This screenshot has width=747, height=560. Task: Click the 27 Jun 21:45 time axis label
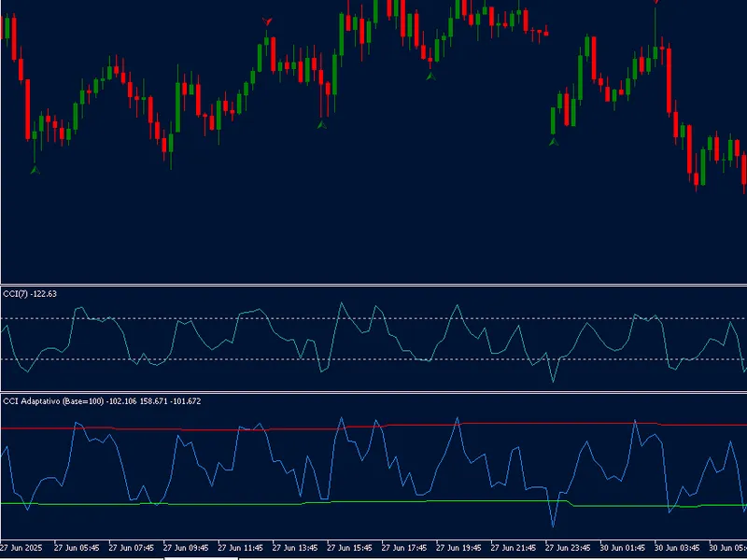pyautogui.click(x=514, y=548)
